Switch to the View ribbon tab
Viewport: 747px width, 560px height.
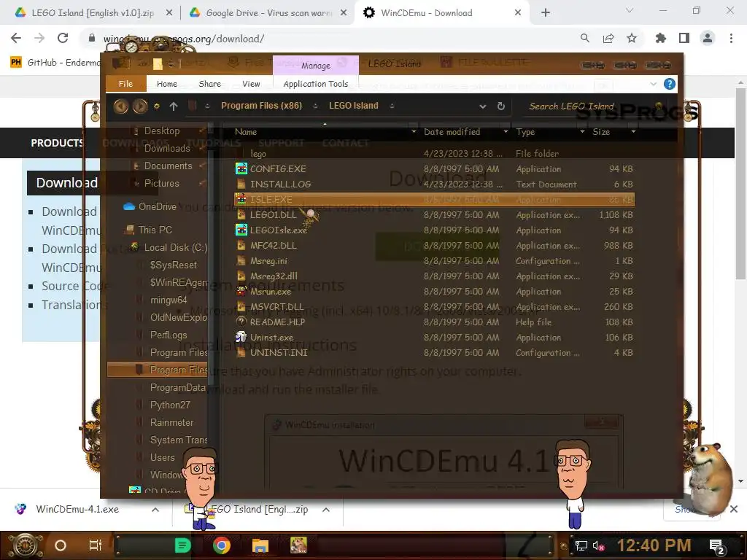coord(251,84)
